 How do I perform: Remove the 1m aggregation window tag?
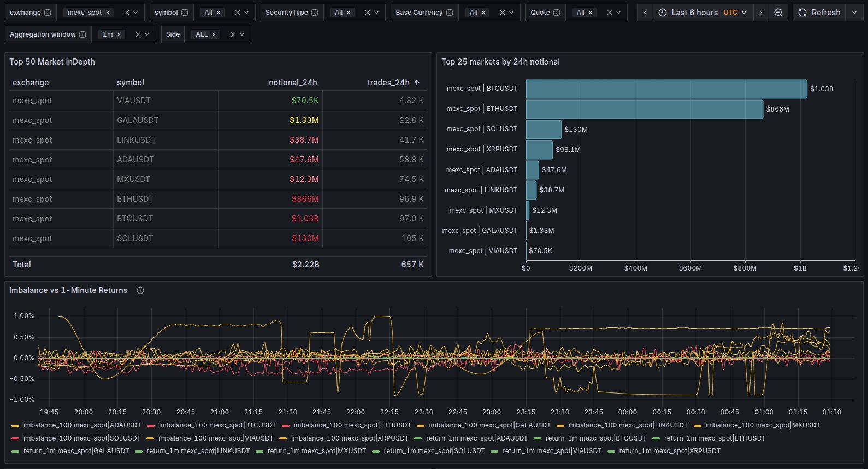119,34
